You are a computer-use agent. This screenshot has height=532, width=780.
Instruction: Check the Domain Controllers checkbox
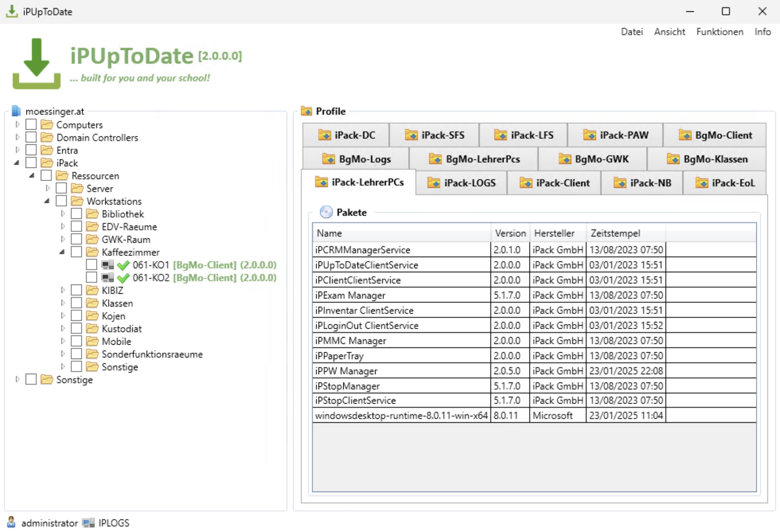31,137
